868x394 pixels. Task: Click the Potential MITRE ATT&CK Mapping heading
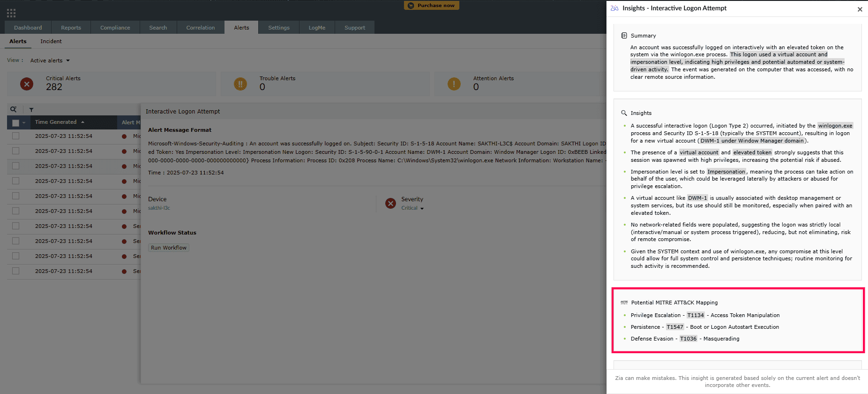[674, 303]
